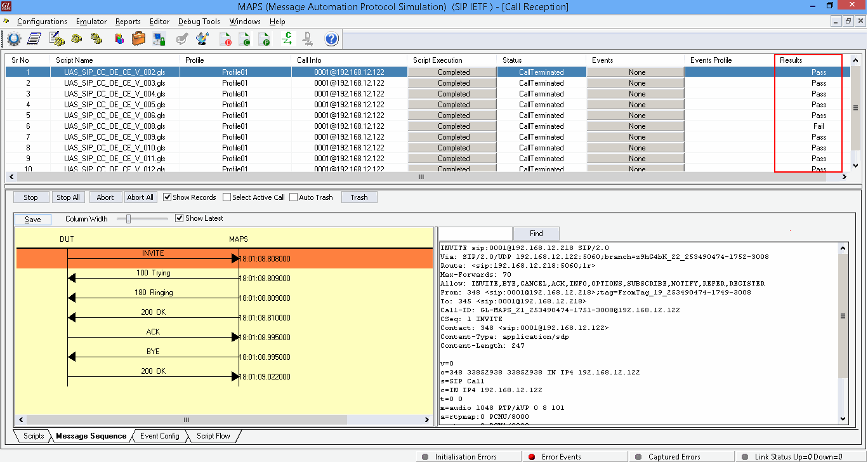
Task: Open the Configurations menu
Action: tap(42, 22)
